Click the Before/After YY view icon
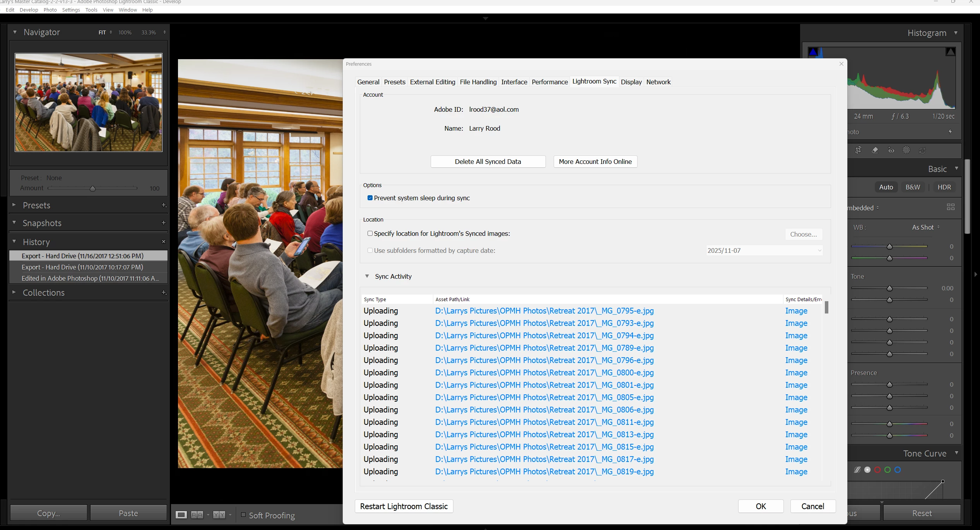Viewport: 980px width, 530px height. point(219,515)
